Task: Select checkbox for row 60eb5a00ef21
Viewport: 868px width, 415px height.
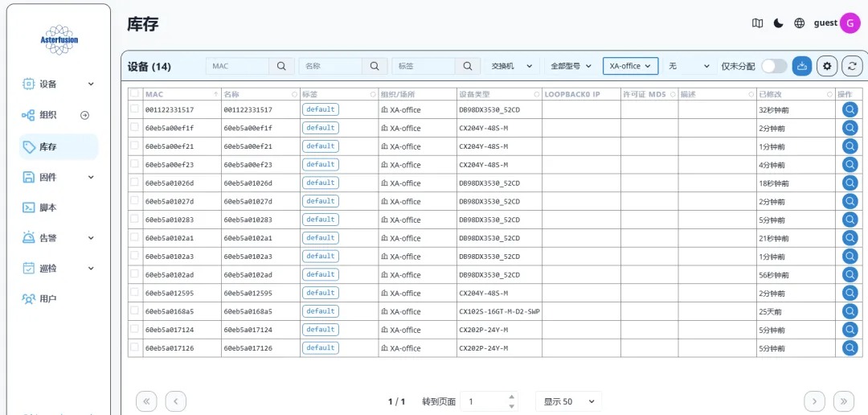Action: pos(134,146)
